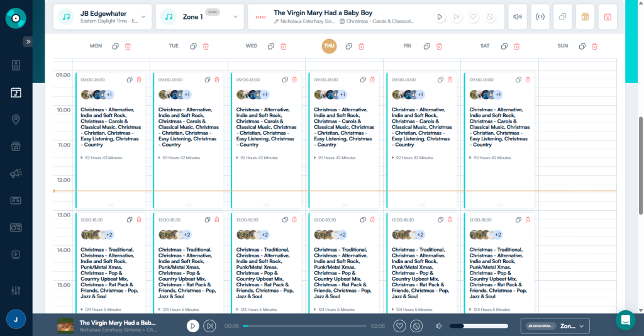This screenshot has height=336, width=644.
Task: Copy the Monday 09:00-13:00 block
Action: pos(130,80)
